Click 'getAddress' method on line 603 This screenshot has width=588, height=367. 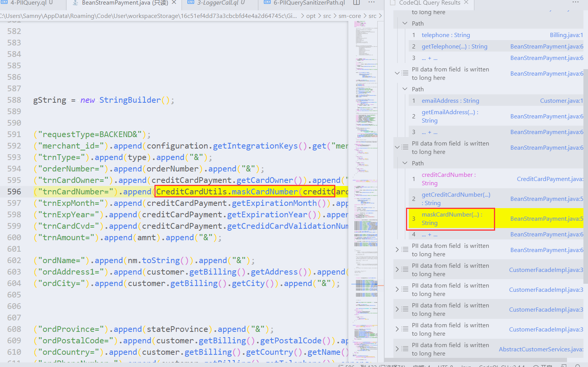click(x=274, y=272)
